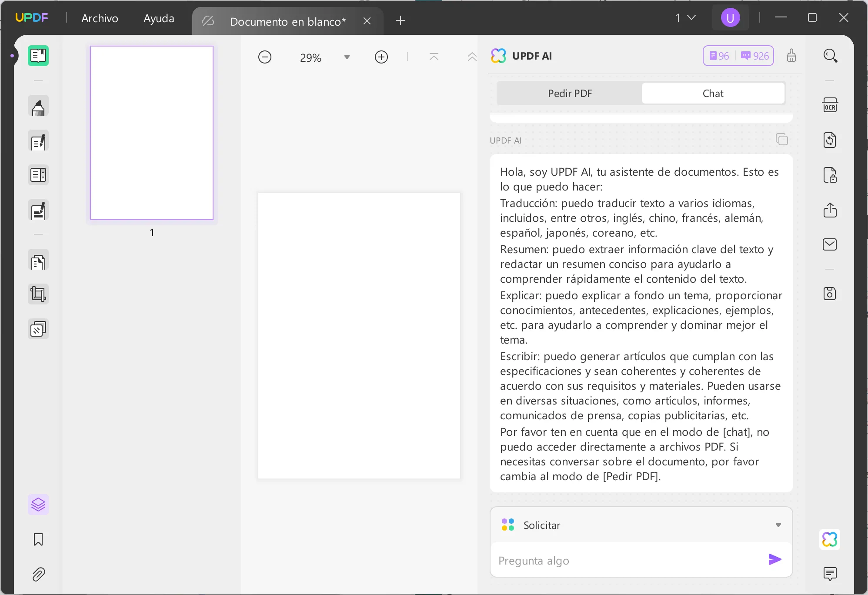Enable the UPDF AI chat panel toggle
The image size is (868, 595).
(830, 540)
